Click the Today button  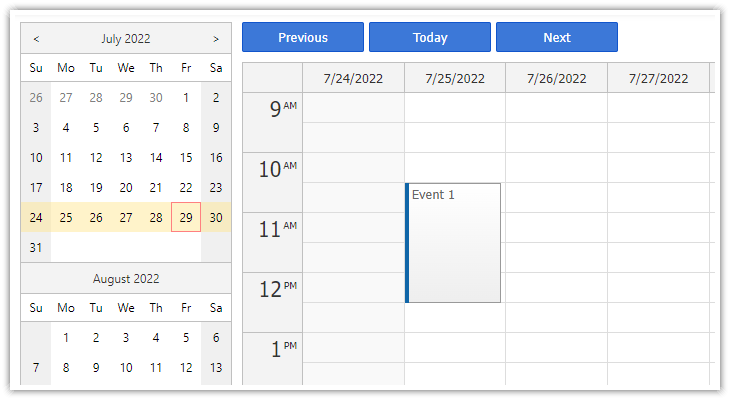coord(430,37)
